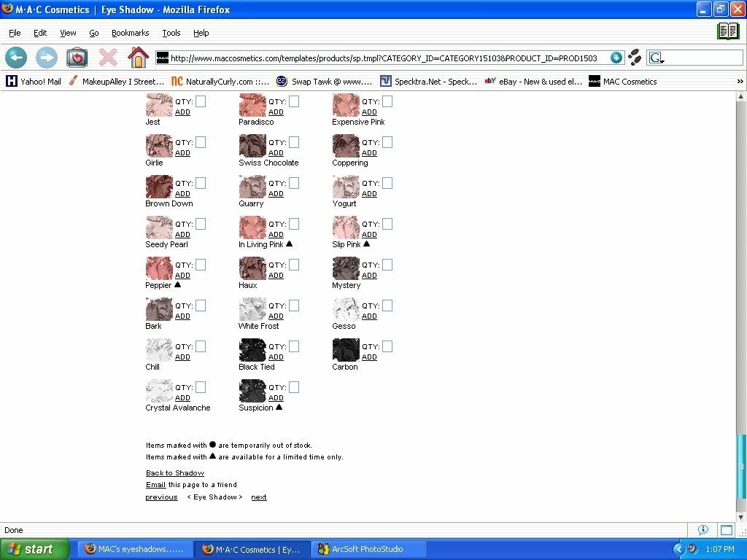Image resolution: width=747 pixels, height=560 pixels.
Task: Open the Help menu
Action: pyautogui.click(x=201, y=33)
